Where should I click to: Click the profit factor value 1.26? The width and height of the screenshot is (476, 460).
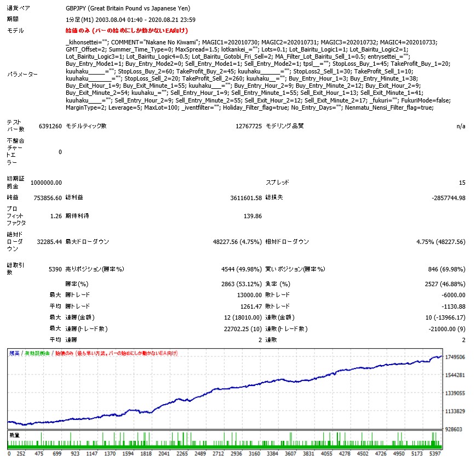pyautogui.click(x=56, y=216)
